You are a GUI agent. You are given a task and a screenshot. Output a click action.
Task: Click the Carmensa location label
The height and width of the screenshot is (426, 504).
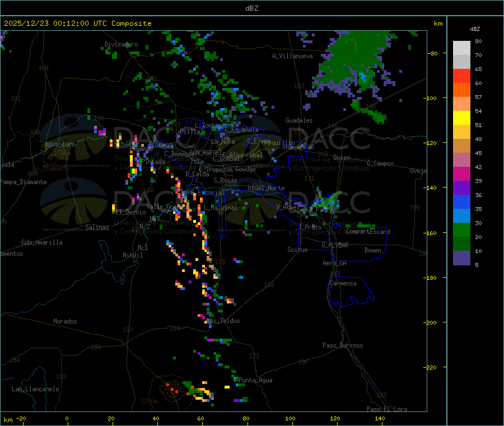coord(343,283)
